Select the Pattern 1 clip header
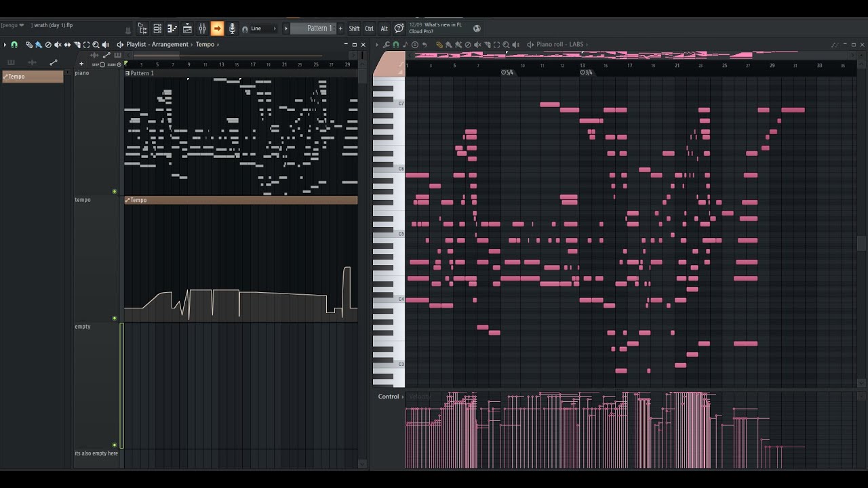Screen dimensions: 868x488 [241, 73]
